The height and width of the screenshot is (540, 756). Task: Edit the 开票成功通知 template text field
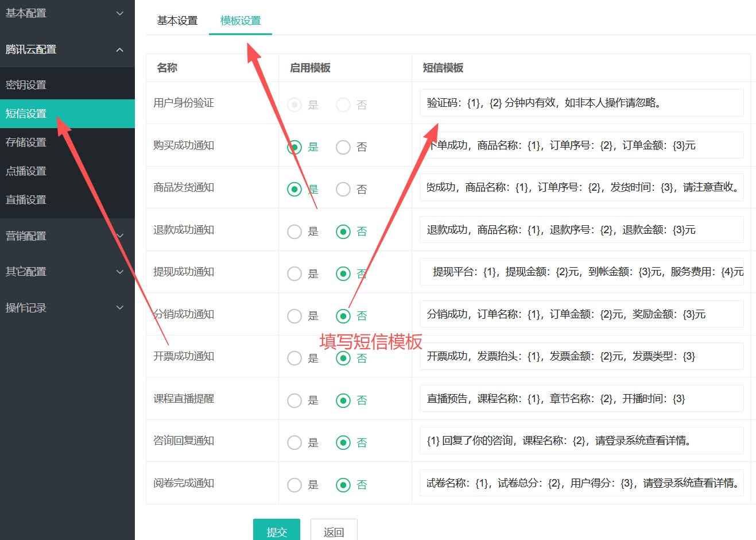[581, 356]
